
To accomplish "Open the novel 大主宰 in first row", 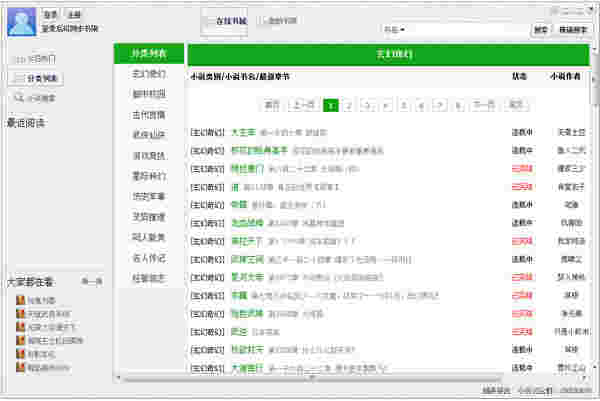I will point(243,132).
